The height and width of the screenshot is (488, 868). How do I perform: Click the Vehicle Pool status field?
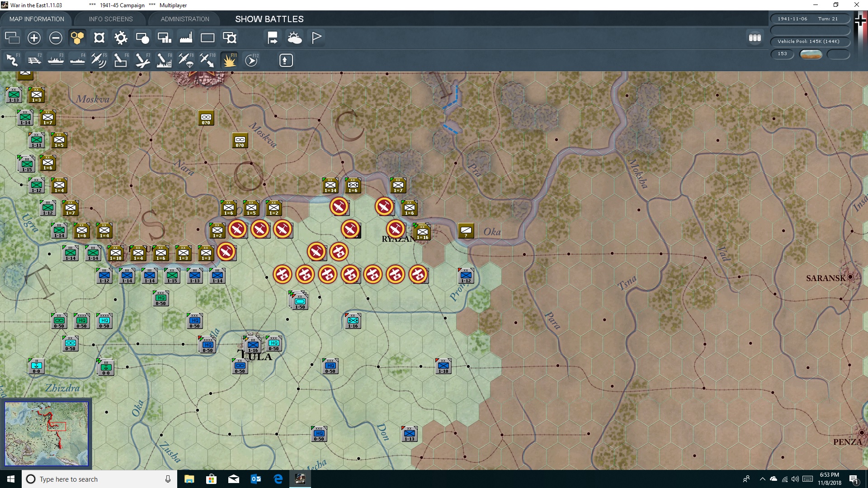point(809,42)
